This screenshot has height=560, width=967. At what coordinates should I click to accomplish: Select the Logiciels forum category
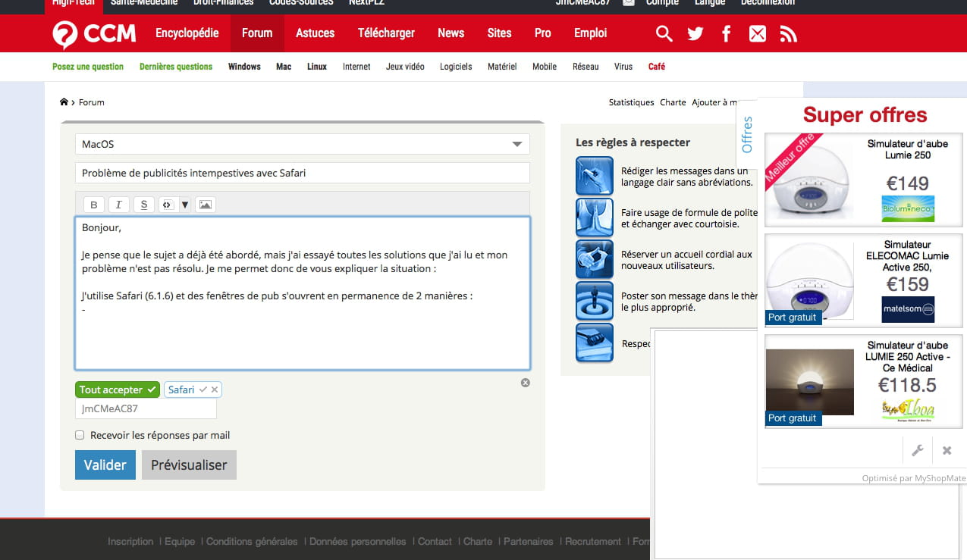(456, 67)
